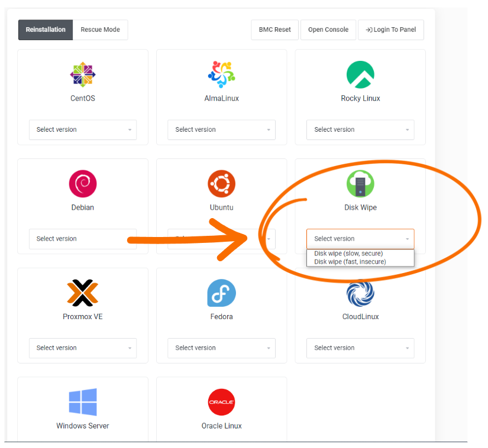488x448 pixels.
Task: Click the AlmaLinux label text
Action: (221, 98)
